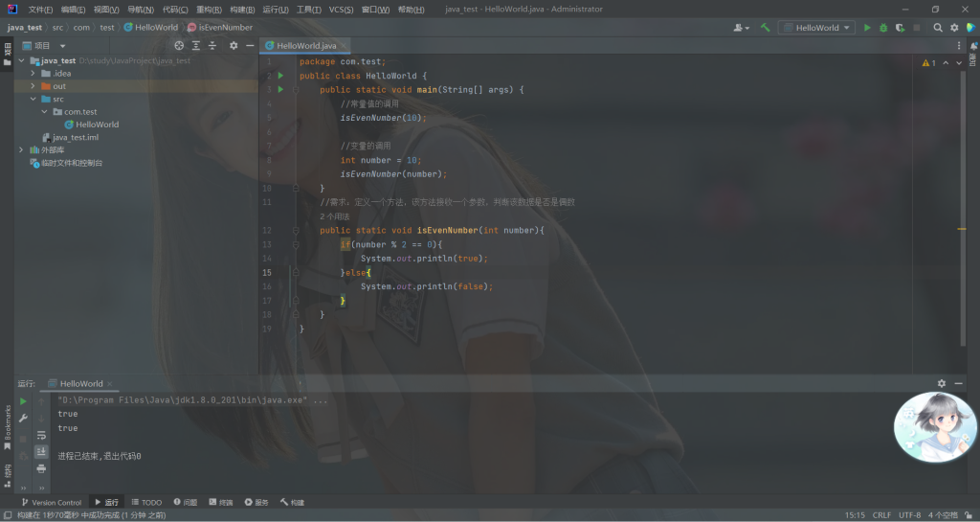Start debugging with the green bug icon
Screen dimensions: 980x522
click(883, 28)
